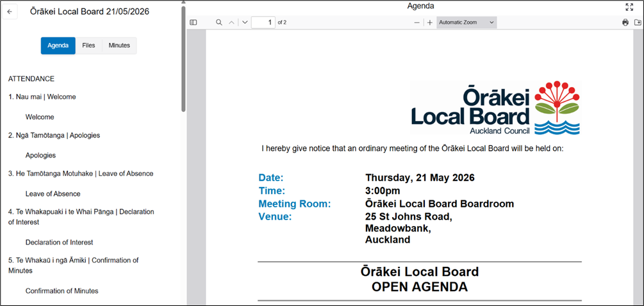Open '5. Te Whakaū i ngā Āmiki' item
The width and height of the screenshot is (644, 306).
[x=74, y=266]
